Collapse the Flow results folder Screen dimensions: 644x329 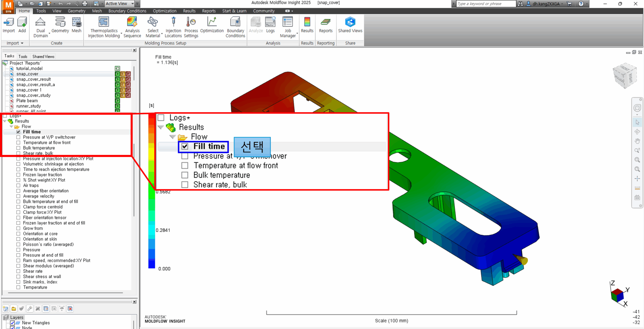(11, 127)
